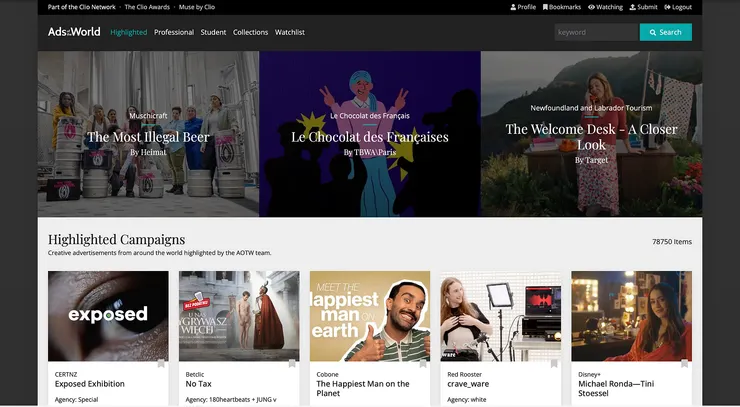Open the Betclic No Tax thumbnail
Viewport: 740px width, 407px height.
point(239,316)
